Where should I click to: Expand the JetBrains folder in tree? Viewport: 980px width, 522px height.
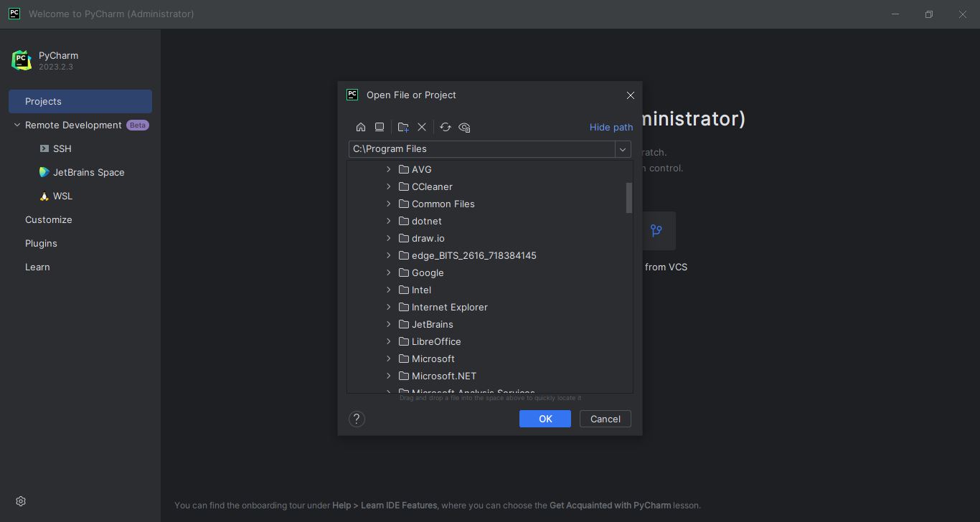(389, 324)
